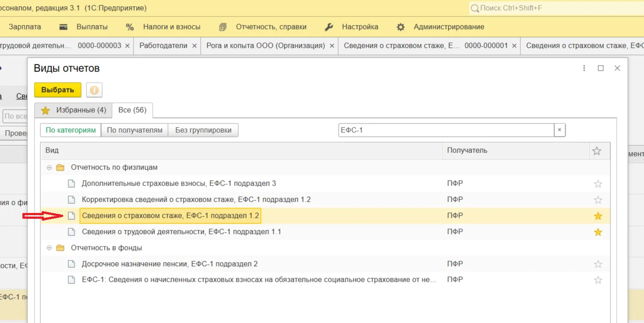The height and width of the screenshot is (323, 644).
Task: Close the Работодатели tab
Action: tap(194, 46)
